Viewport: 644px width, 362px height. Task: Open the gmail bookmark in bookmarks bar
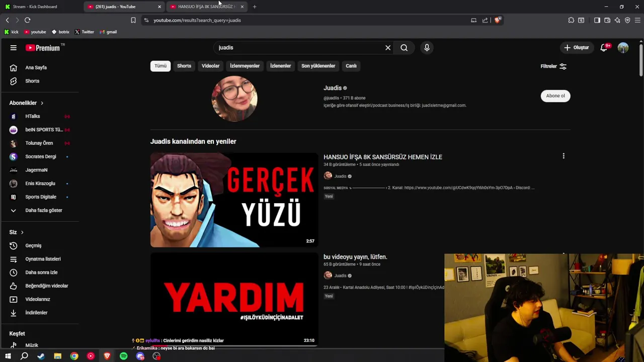(108, 32)
